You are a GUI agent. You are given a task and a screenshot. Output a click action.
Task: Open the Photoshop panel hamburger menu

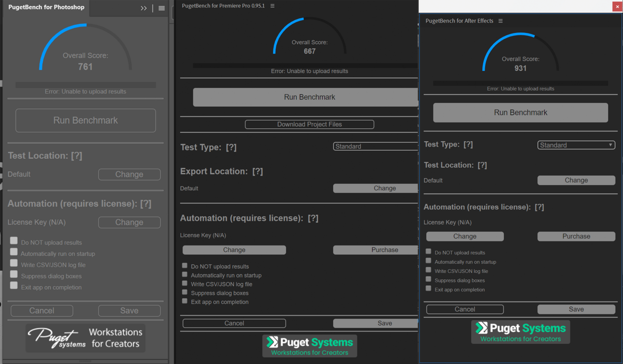161,8
